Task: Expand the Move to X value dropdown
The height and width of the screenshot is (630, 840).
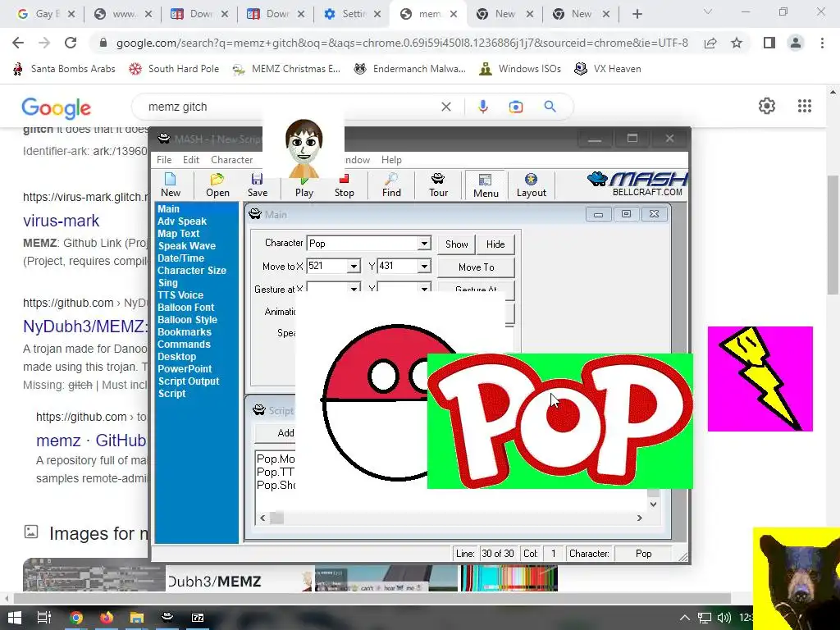Action: click(x=354, y=267)
